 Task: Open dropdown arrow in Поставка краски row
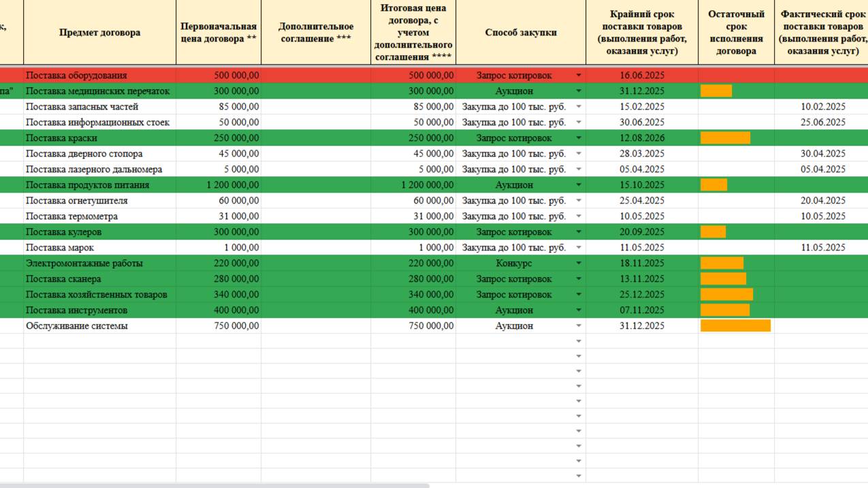(579, 138)
